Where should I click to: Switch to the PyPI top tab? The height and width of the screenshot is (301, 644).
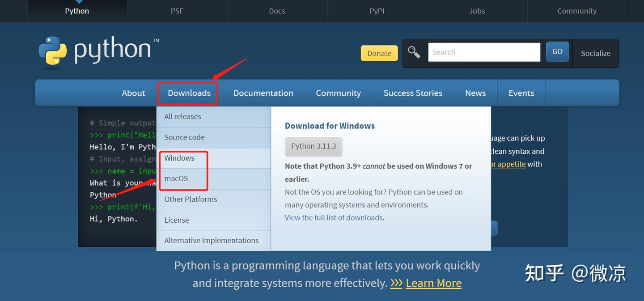377,11
